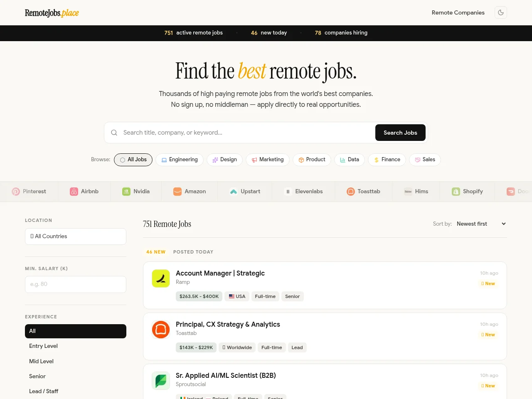The image size is (532, 399).
Task: Browse the Engineering category
Action: (x=180, y=160)
